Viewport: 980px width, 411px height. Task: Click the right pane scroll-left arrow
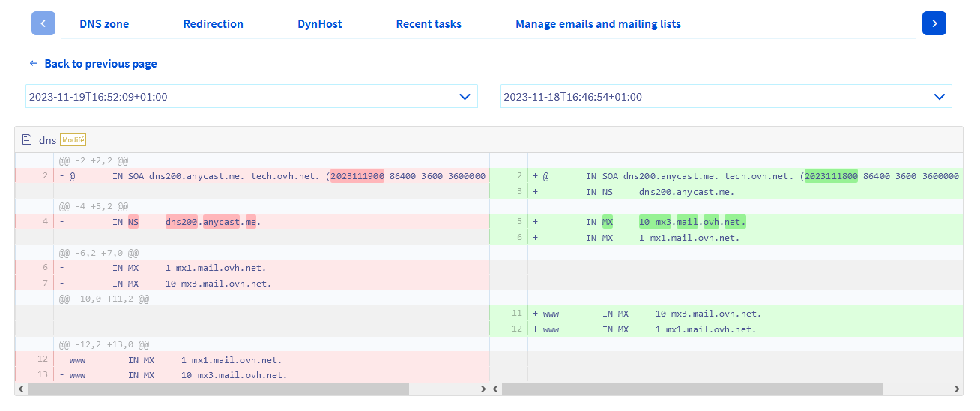click(495, 388)
